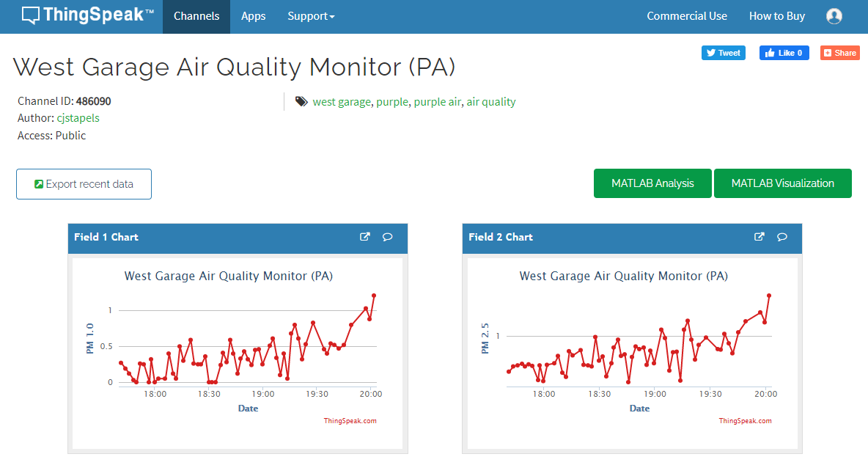Click the orange Share button
Image resolution: width=868 pixels, height=465 pixels.
(839, 53)
